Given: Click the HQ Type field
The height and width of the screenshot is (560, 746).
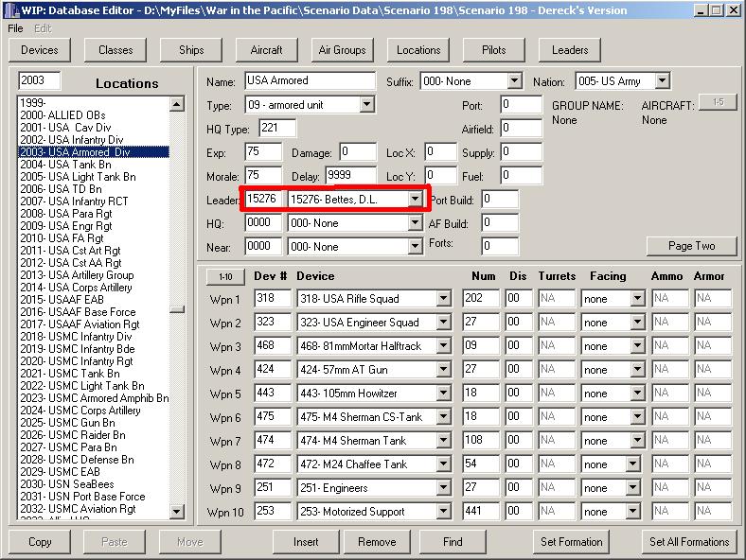Looking at the screenshot, I should [x=277, y=129].
